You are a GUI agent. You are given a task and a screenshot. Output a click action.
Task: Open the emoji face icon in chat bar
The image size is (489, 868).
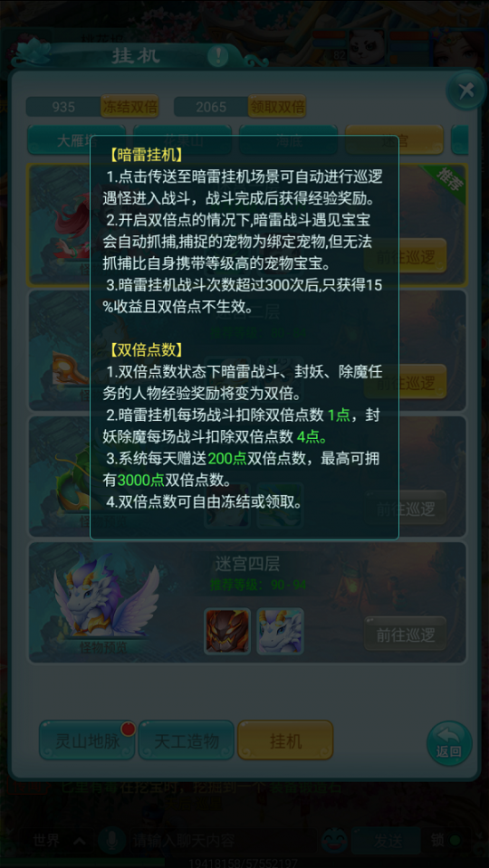pos(334,841)
